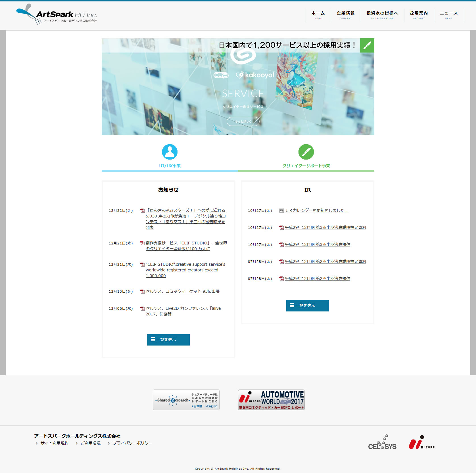Open 第3四半期決算短信 link
This screenshot has width=476, height=473.
(x=318, y=244)
